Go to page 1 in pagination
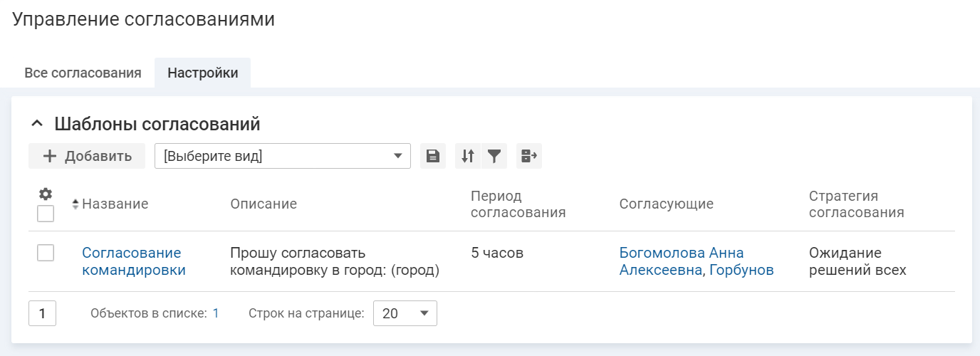980x356 pixels. (42, 313)
